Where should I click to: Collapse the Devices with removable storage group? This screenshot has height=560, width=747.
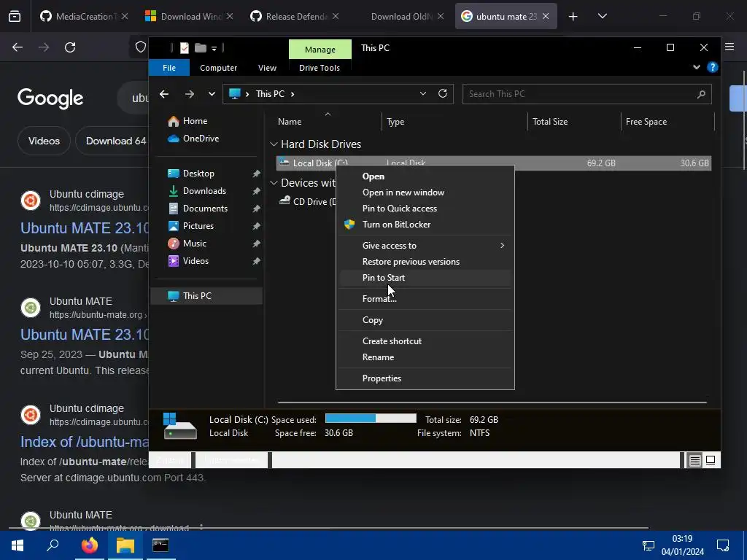click(x=274, y=183)
